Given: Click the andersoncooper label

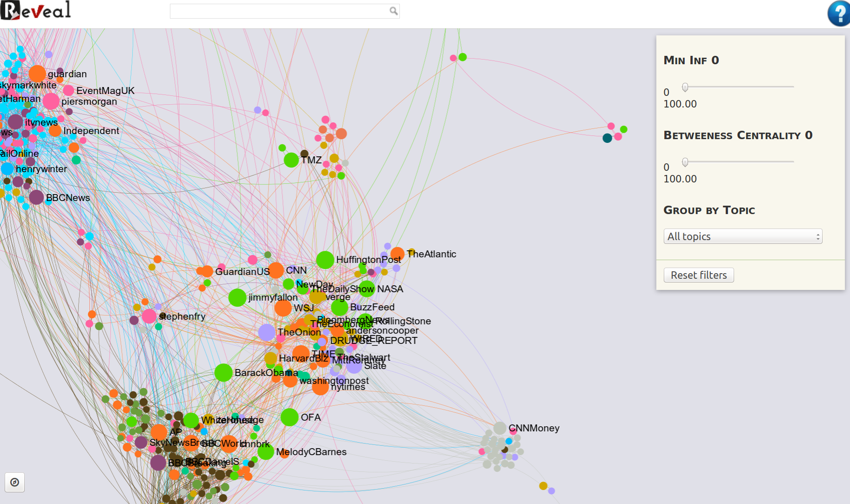Looking at the screenshot, I should pos(382,330).
